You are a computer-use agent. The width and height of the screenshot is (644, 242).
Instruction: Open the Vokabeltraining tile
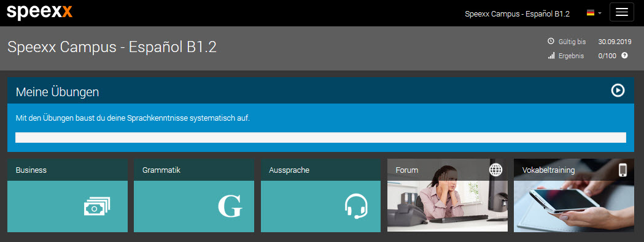pyautogui.click(x=574, y=195)
